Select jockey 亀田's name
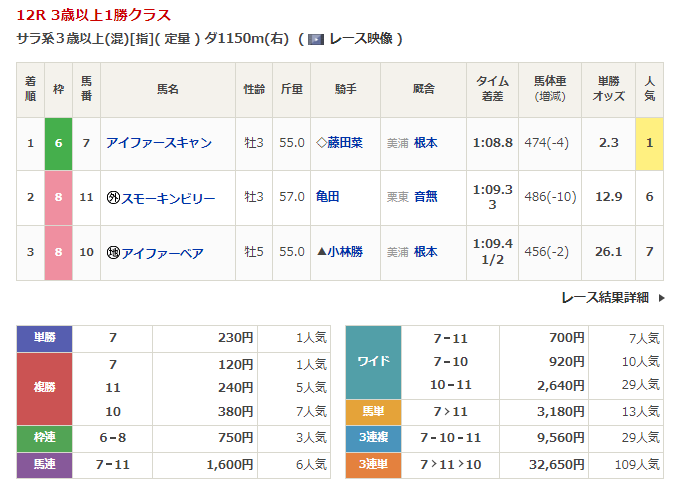The width and height of the screenshot is (679, 486). tap(327, 198)
